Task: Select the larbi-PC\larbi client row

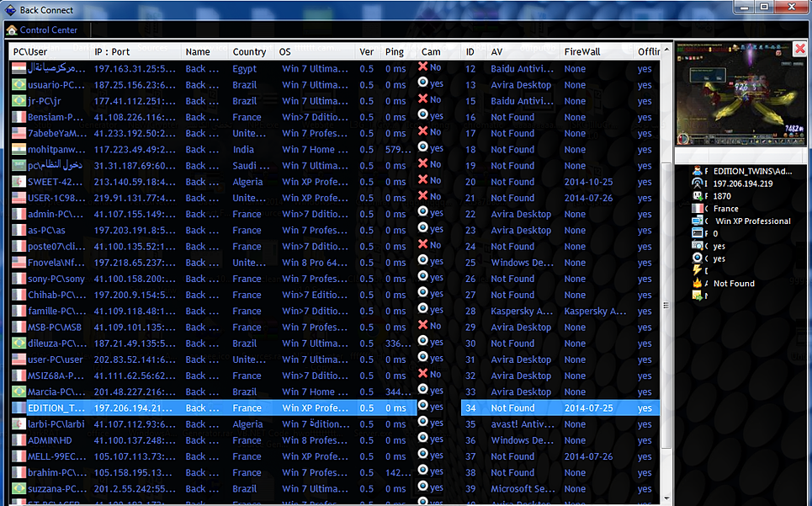Action: click(335, 424)
